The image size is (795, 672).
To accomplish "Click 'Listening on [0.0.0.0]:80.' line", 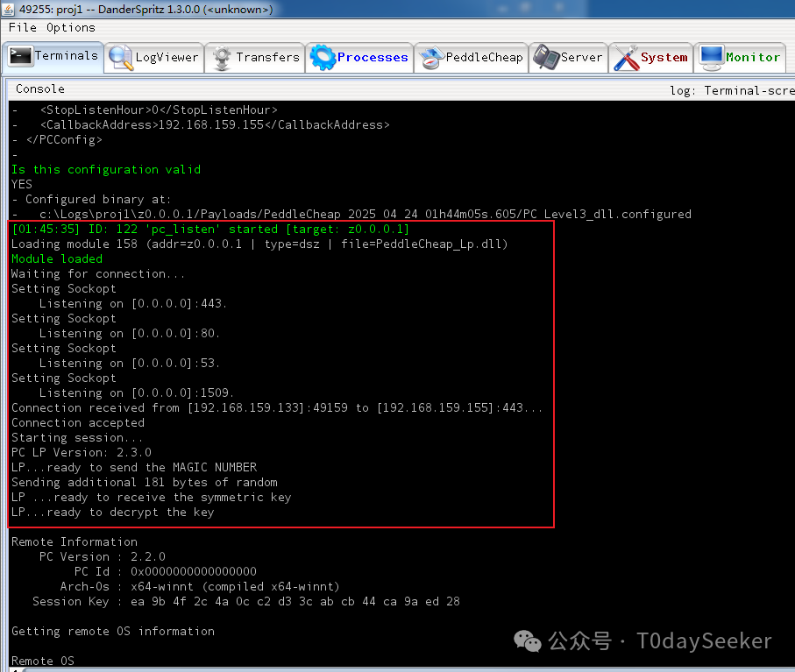I will pyautogui.click(x=130, y=334).
